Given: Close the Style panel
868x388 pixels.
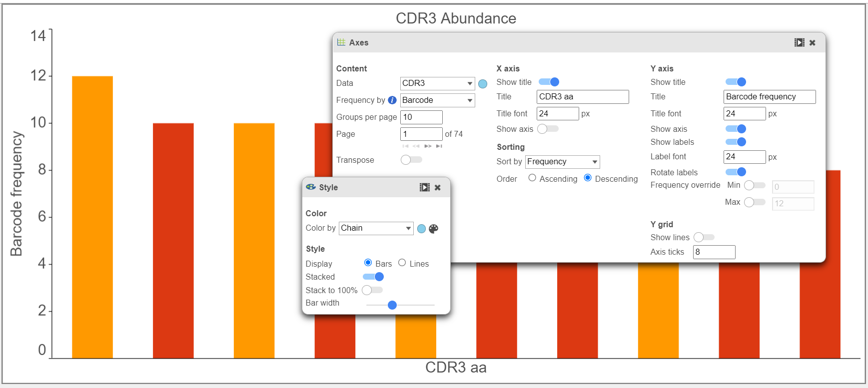Looking at the screenshot, I should point(438,188).
